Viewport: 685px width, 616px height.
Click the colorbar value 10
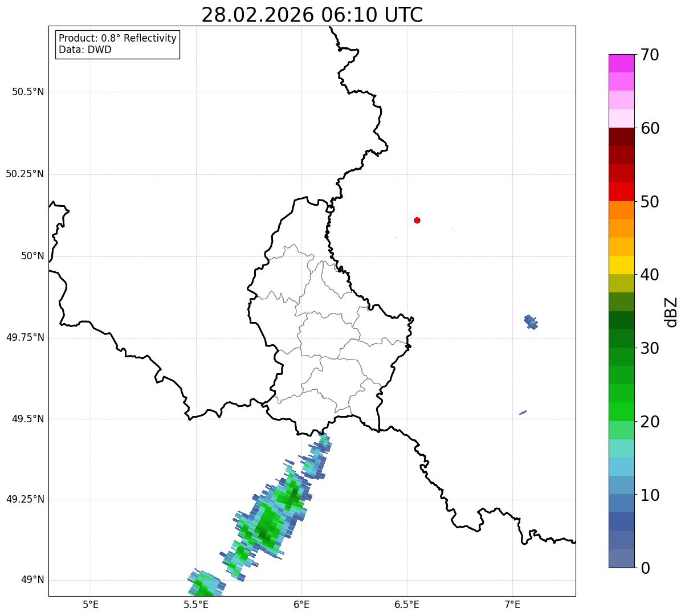tap(650, 495)
